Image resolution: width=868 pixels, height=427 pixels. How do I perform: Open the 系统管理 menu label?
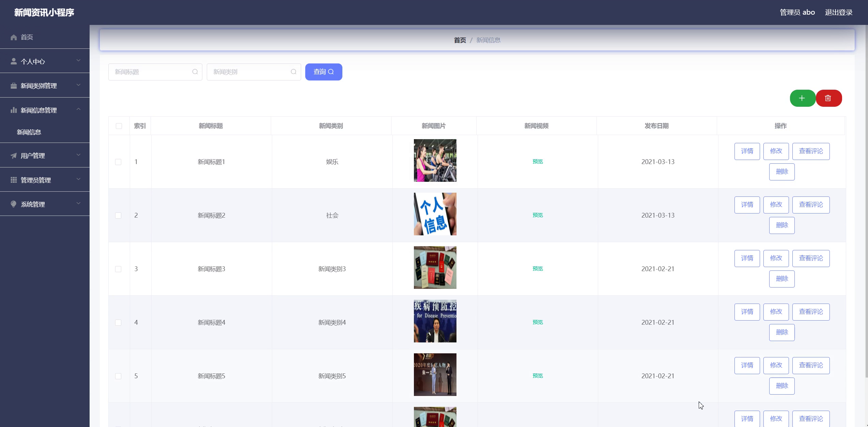33,204
